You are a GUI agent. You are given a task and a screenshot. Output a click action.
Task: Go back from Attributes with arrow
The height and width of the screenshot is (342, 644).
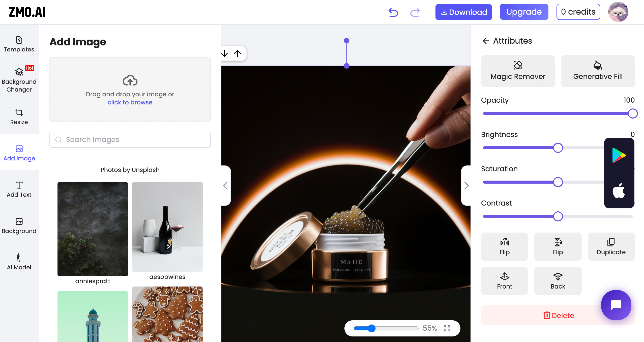(x=486, y=41)
